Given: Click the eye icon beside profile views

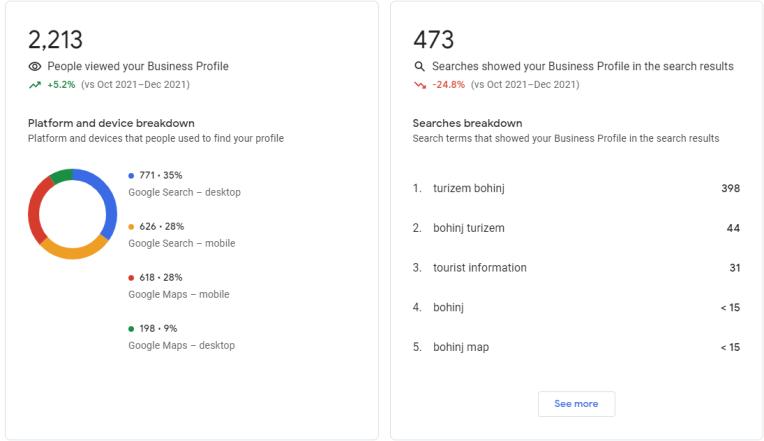Looking at the screenshot, I should click(x=35, y=67).
